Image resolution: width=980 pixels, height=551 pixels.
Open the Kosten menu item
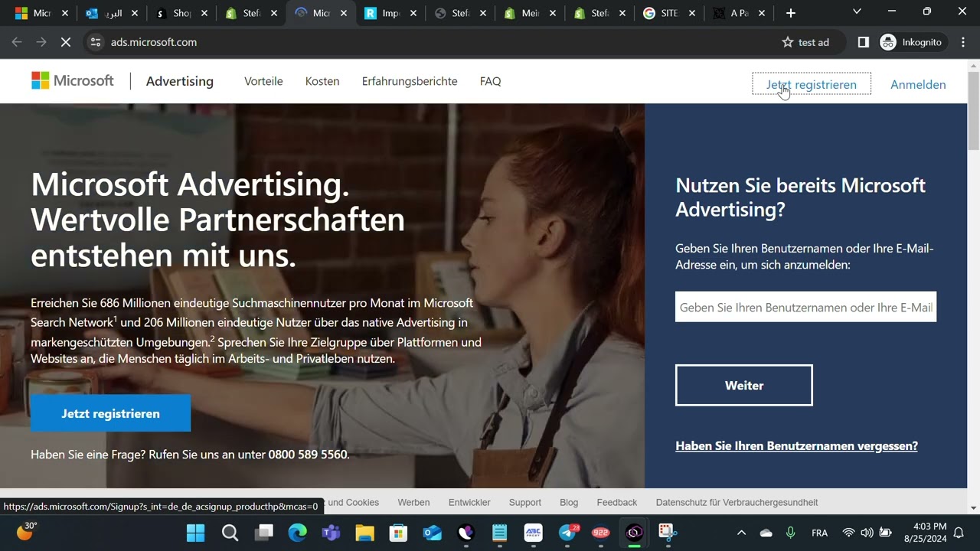[x=322, y=81]
